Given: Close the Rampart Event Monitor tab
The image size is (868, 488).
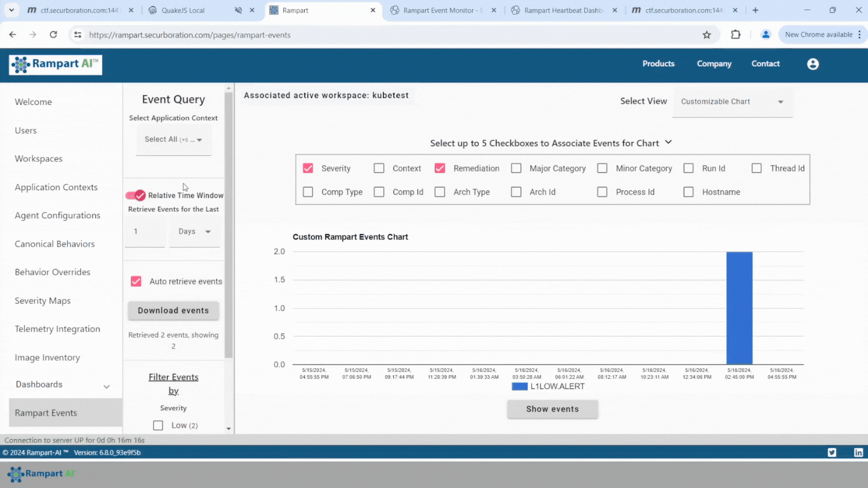Looking at the screenshot, I should (494, 10).
